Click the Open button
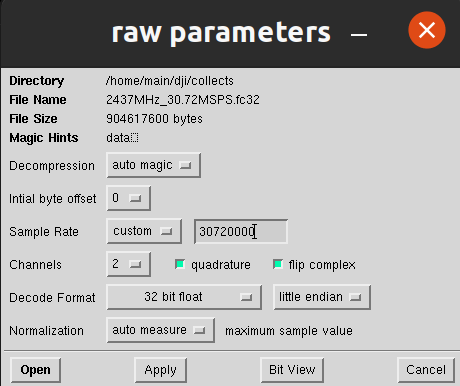 pos(35,370)
